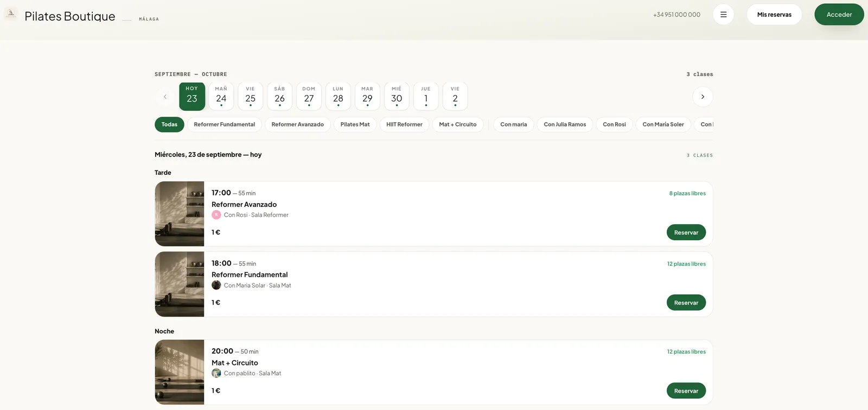Image resolution: width=868 pixels, height=410 pixels.
Task: Toggle the HIIT Reformer filter
Action: coord(404,124)
